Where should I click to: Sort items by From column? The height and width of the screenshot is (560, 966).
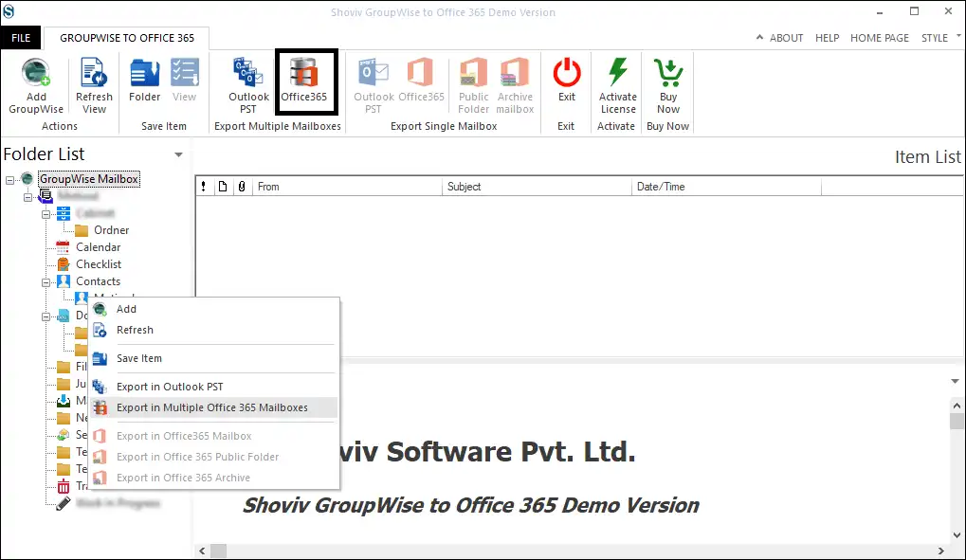[347, 187]
